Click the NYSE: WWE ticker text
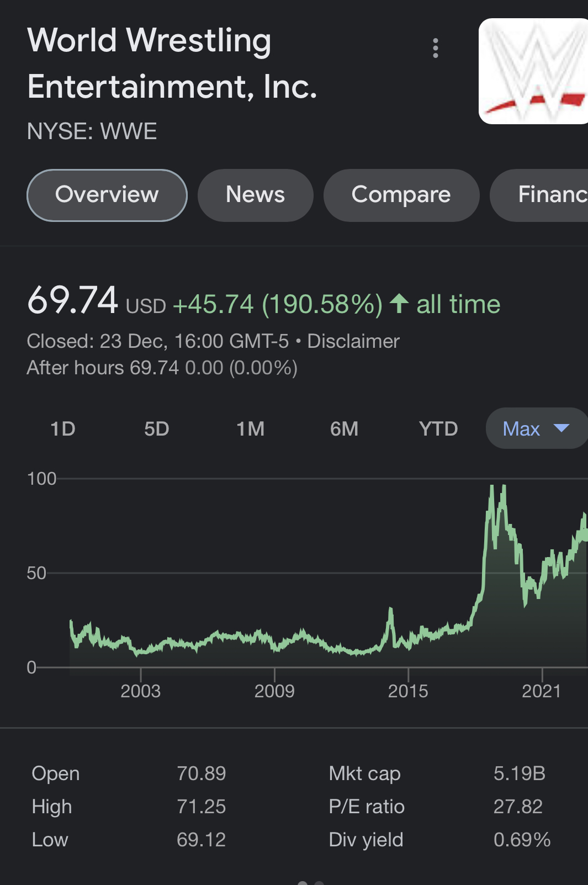The height and width of the screenshot is (885, 588). [x=92, y=131]
